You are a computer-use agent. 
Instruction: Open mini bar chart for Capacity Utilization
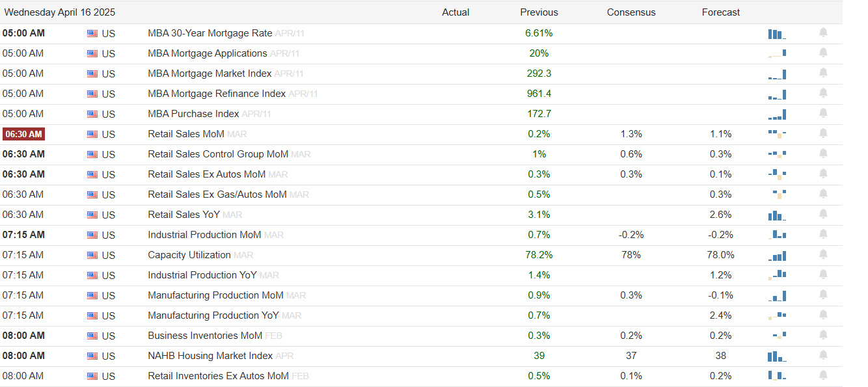pos(777,256)
